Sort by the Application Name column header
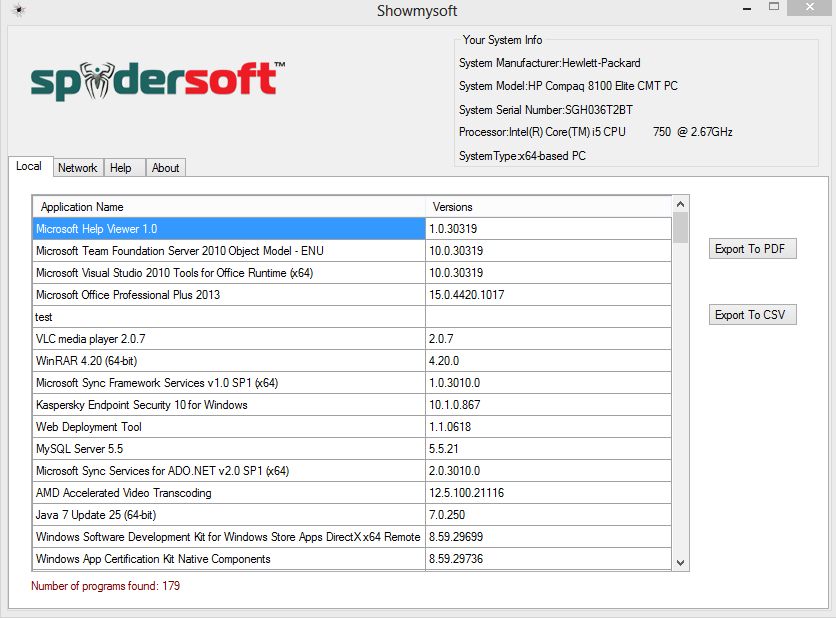Screen dimensions: 836x618 pos(229,207)
